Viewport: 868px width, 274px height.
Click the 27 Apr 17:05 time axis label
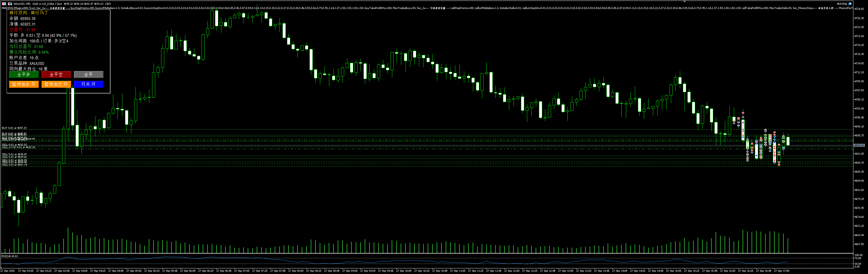point(781,271)
